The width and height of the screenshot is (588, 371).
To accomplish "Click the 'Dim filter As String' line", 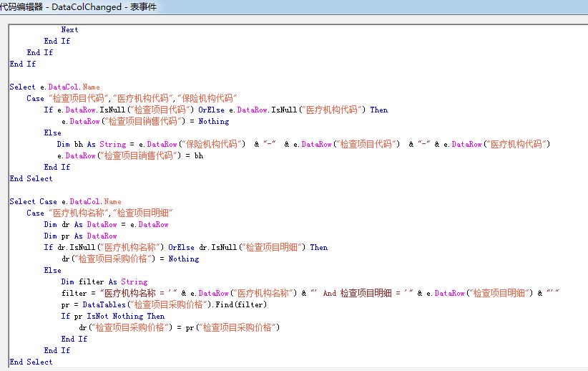I will [x=104, y=281].
